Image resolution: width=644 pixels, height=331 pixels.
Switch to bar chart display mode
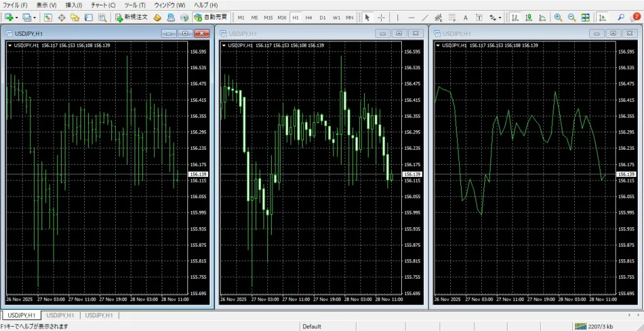tap(515, 18)
